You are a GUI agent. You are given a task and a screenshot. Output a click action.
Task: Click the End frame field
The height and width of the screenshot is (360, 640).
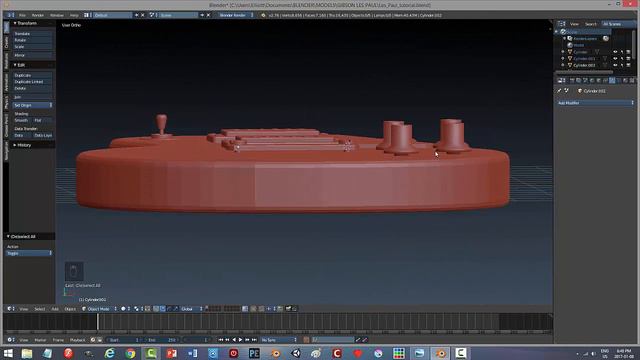(x=162, y=340)
